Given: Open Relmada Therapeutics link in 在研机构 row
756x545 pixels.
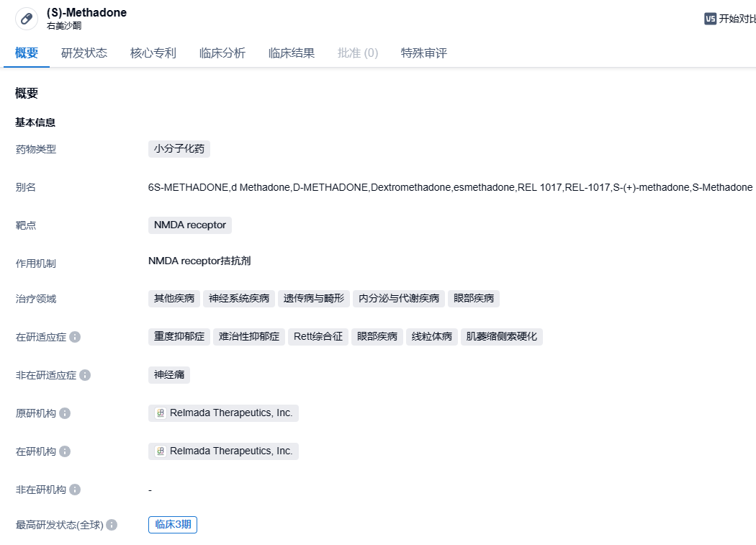Looking at the screenshot, I should [x=231, y=451].
